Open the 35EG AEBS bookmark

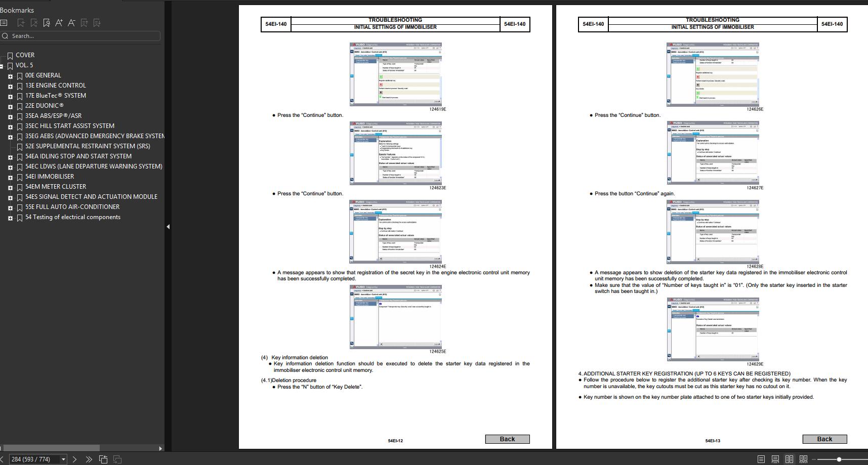coord(95,136)
